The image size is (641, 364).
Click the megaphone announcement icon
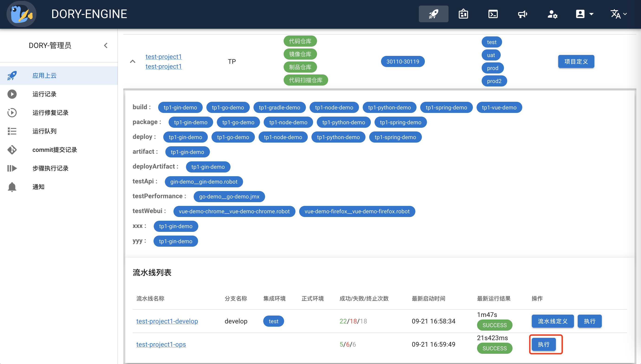(522, 14)
